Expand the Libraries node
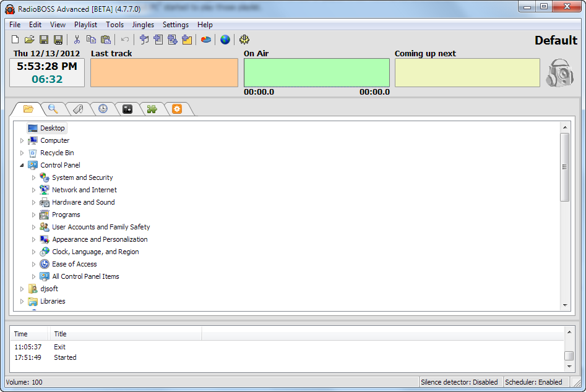Screen dimensions: 586x392 coord(22,301)
